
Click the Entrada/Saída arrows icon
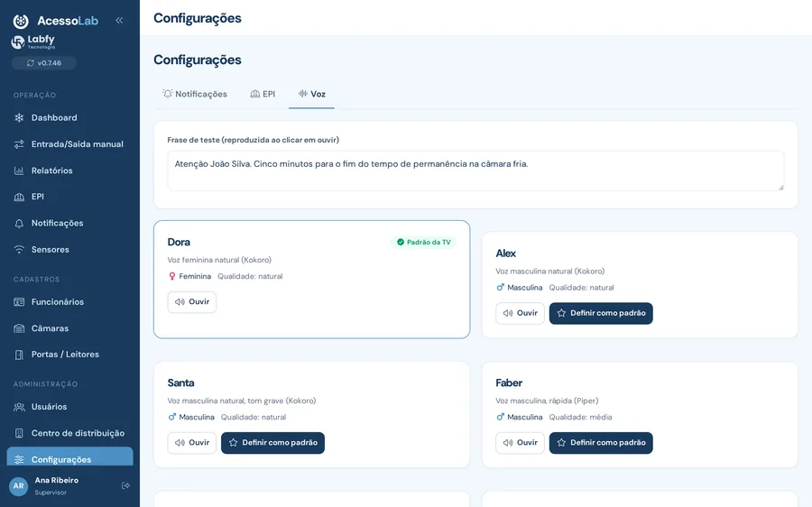(x=19, y=144)
